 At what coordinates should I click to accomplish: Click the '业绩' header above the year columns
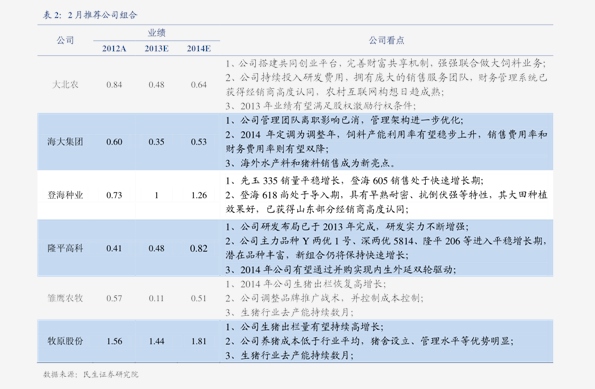tap(156, 33)
